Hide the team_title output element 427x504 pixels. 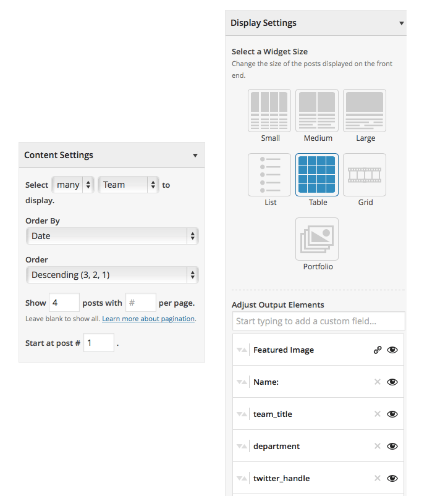coord(392,414)
